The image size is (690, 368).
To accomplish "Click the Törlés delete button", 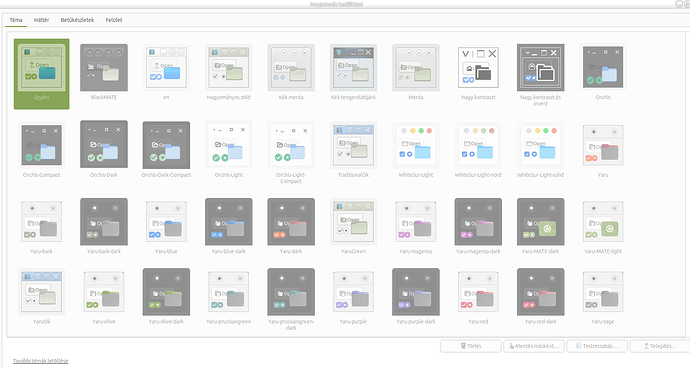I will coord(471,346).
